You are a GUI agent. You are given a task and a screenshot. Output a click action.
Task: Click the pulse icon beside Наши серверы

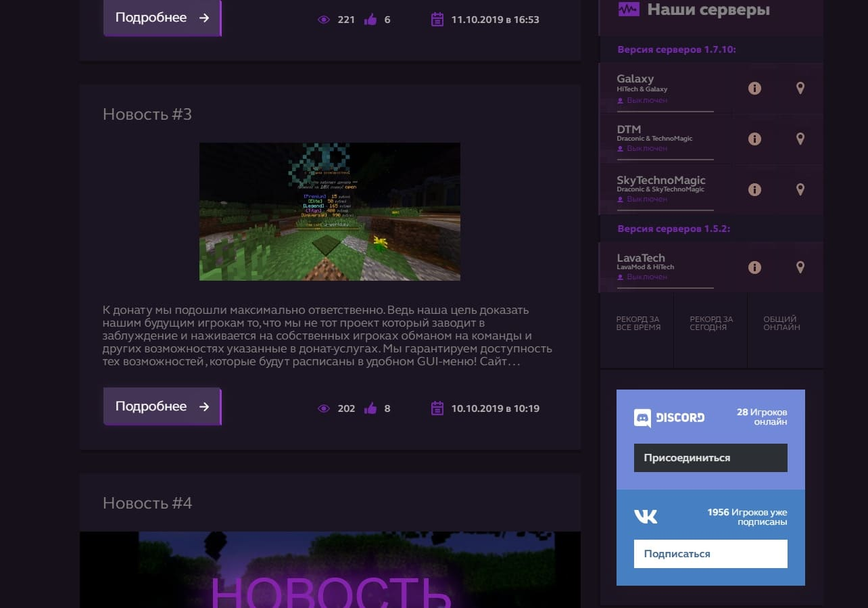pyautogui.click(x=629, y=9)
